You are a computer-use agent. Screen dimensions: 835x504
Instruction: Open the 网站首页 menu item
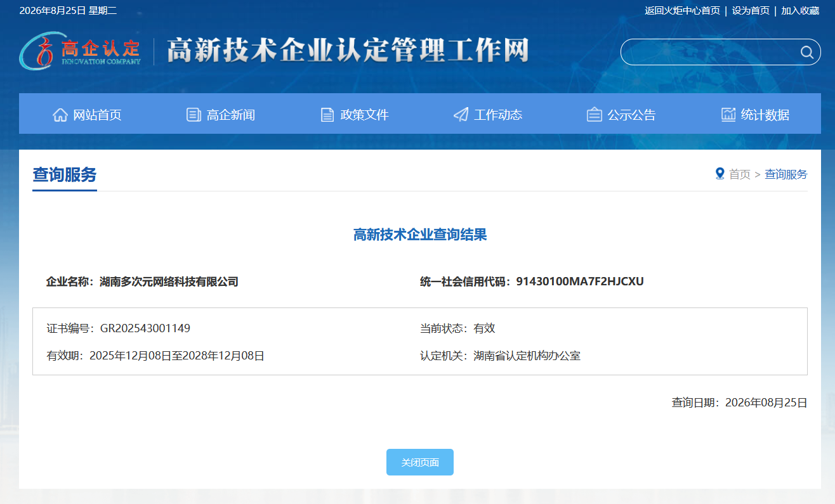[87, 115]
